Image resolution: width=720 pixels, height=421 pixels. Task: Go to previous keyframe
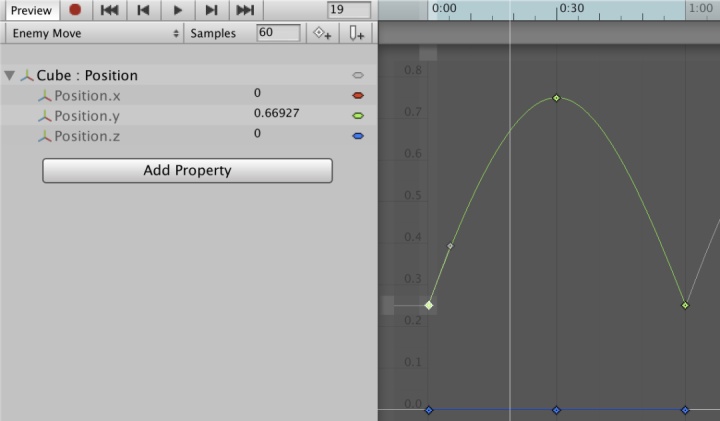click(x=143, y=10)
